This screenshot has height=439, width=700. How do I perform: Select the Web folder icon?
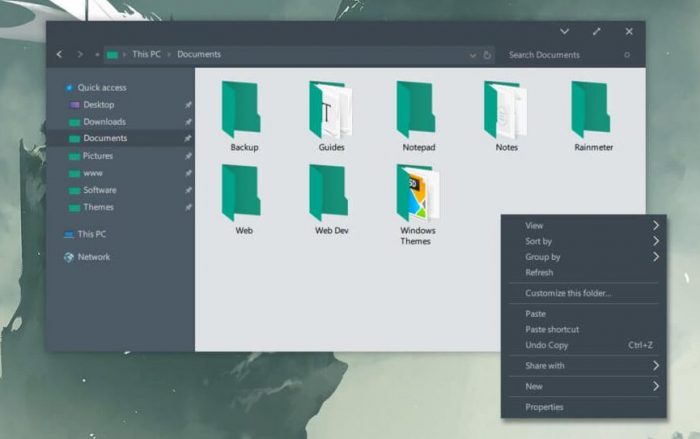(241, 192)
